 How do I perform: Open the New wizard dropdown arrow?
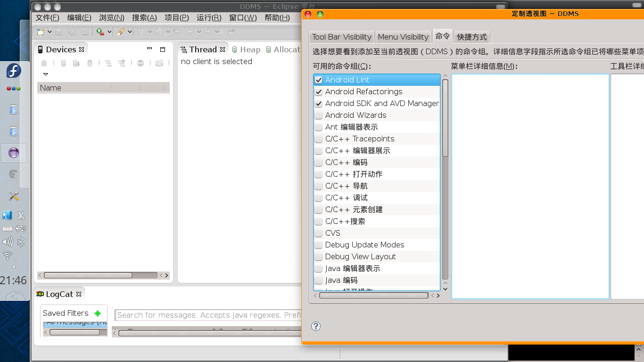tap(50, 32)
